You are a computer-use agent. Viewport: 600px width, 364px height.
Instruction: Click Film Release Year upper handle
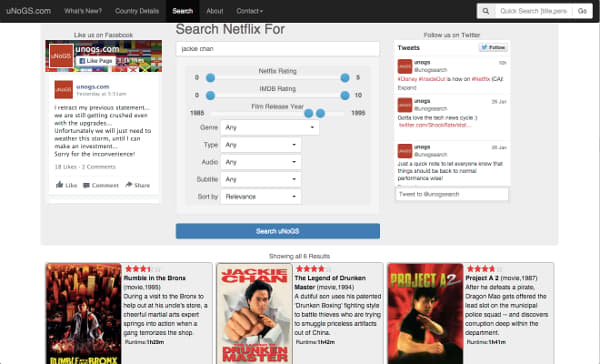coord(321,113)
